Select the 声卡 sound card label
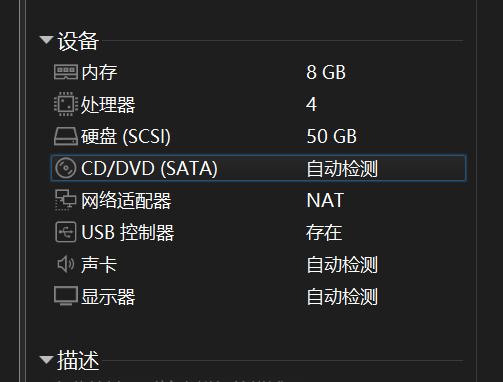 coord(99,265)
